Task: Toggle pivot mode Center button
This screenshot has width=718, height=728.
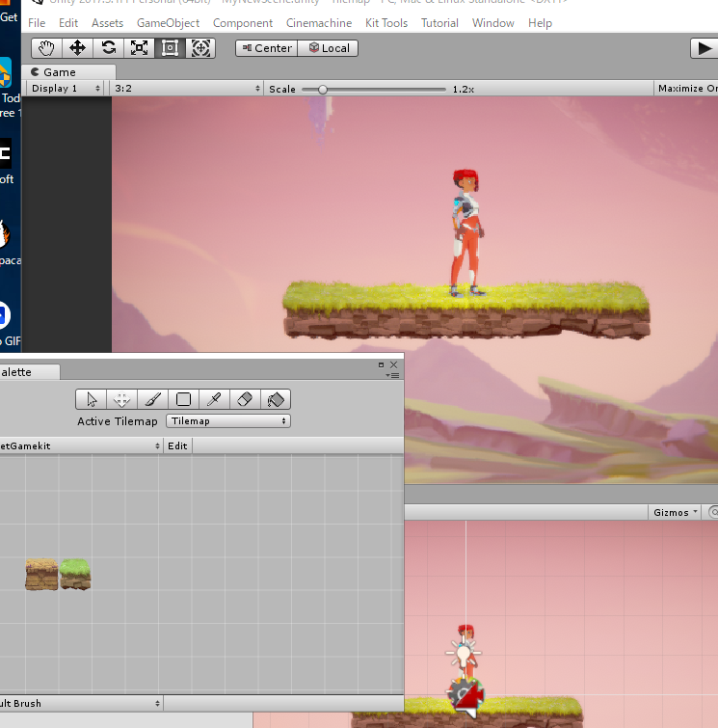Action: coord(266,48)
